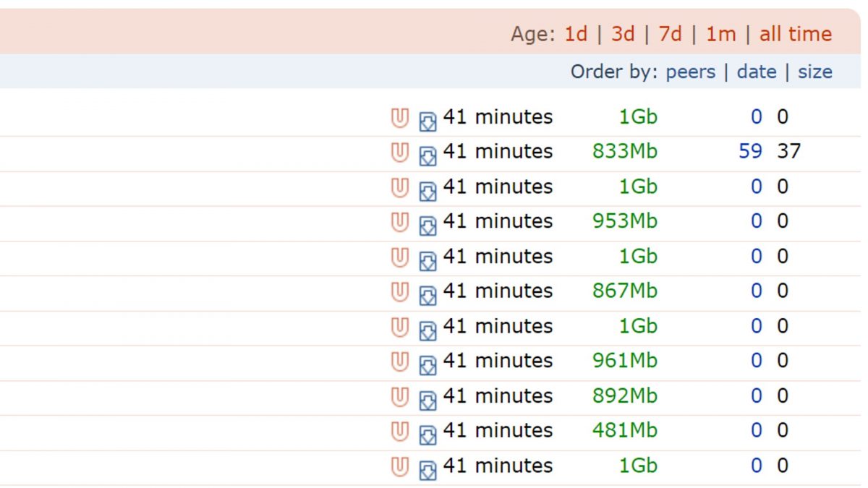This screenshot has width=868, height=488.
Task: Show torrents from past 7d
Action: tap(670, 34)
